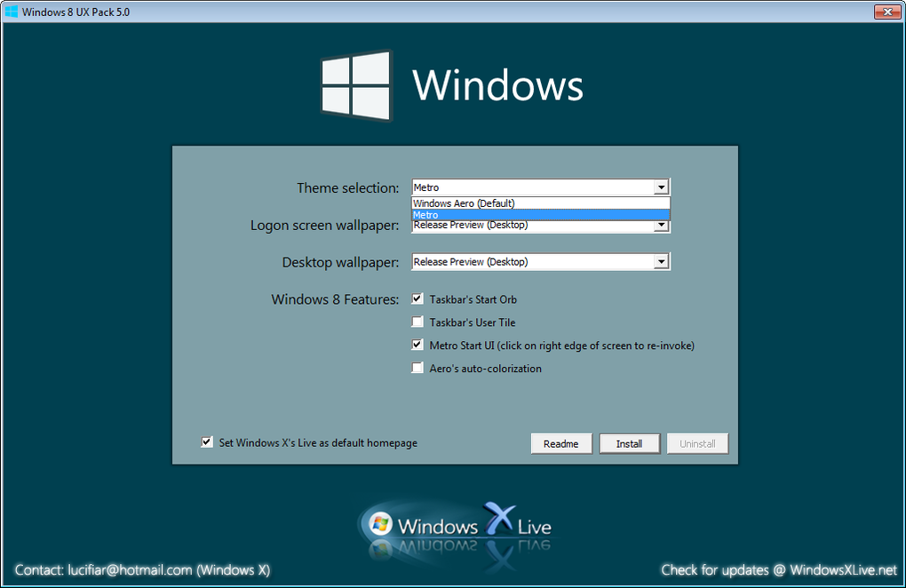906x588 pixels.
Task: Click the Windows X Live logo
Action: click(x=457, y=528)
